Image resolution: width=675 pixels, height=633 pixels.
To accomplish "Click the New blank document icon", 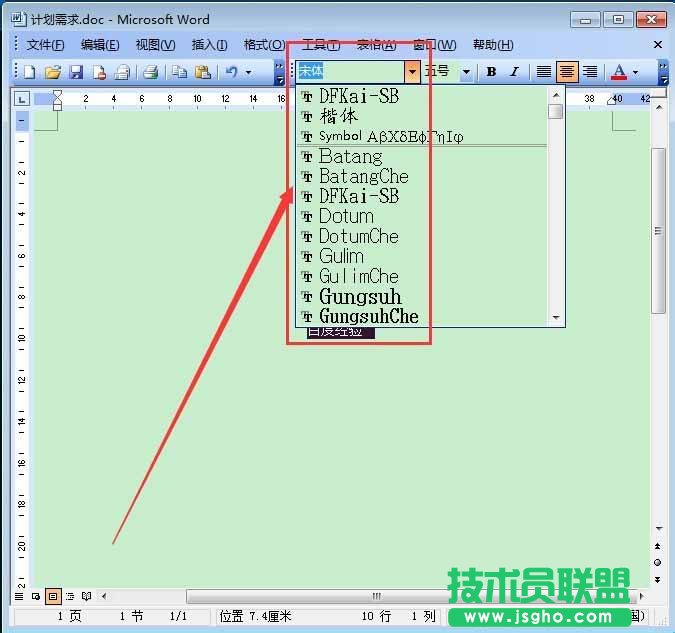I will pyautogui.click(x=29, y=72).
